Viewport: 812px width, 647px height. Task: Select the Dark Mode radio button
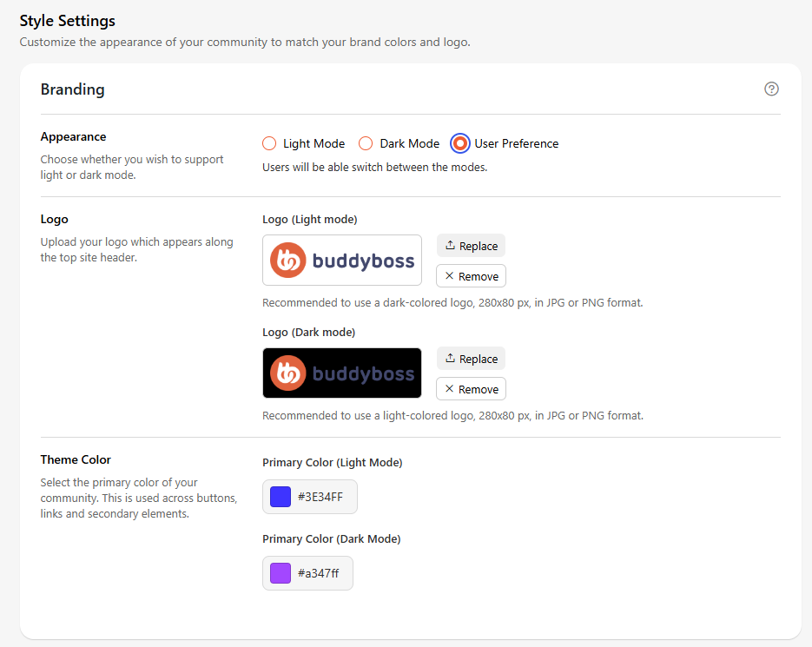click(x=366, y=143)
